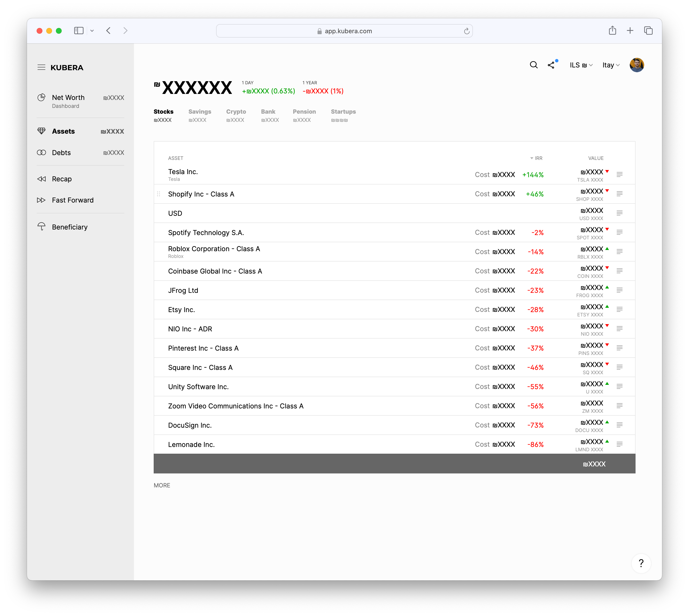Click the search magnifier icon
The image size is (689, 616).
[x=534, y=65]
